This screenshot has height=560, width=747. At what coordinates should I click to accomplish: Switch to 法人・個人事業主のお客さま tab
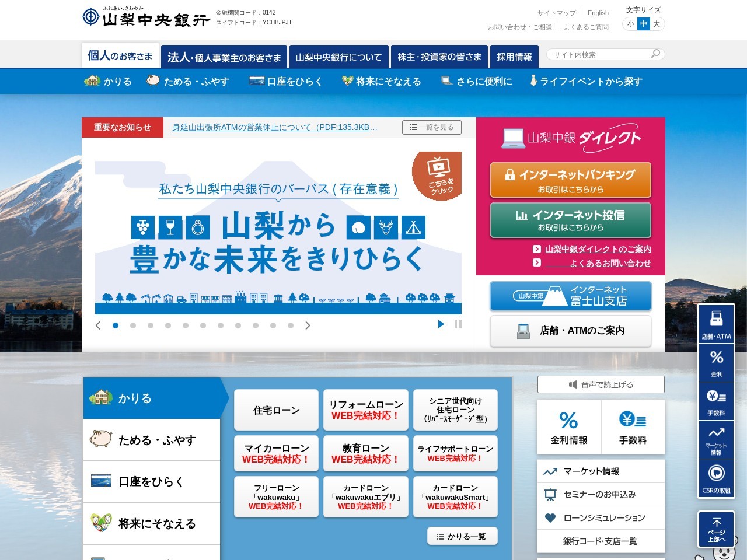click(224, 57)
